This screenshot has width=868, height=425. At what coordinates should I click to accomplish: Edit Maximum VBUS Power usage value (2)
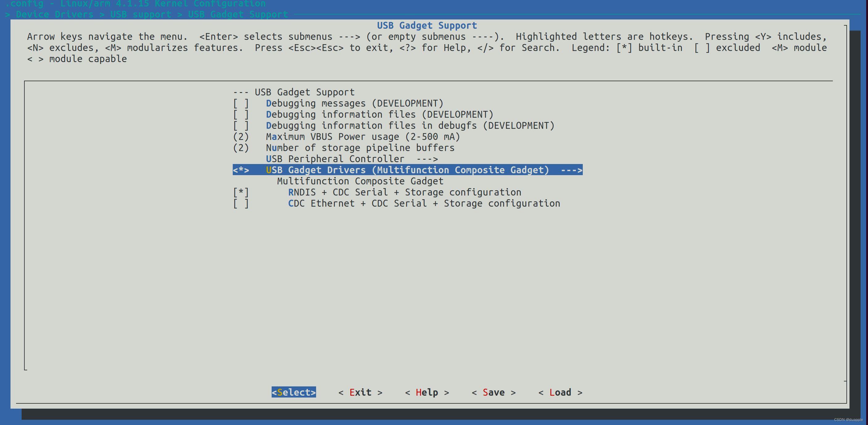click(241, 137)
